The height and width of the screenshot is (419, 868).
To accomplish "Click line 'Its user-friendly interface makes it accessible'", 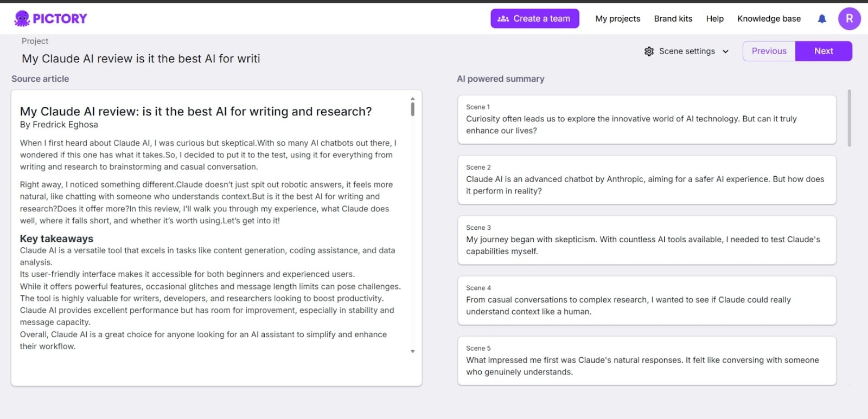I will pyautogui.click(x=187, y=274).
